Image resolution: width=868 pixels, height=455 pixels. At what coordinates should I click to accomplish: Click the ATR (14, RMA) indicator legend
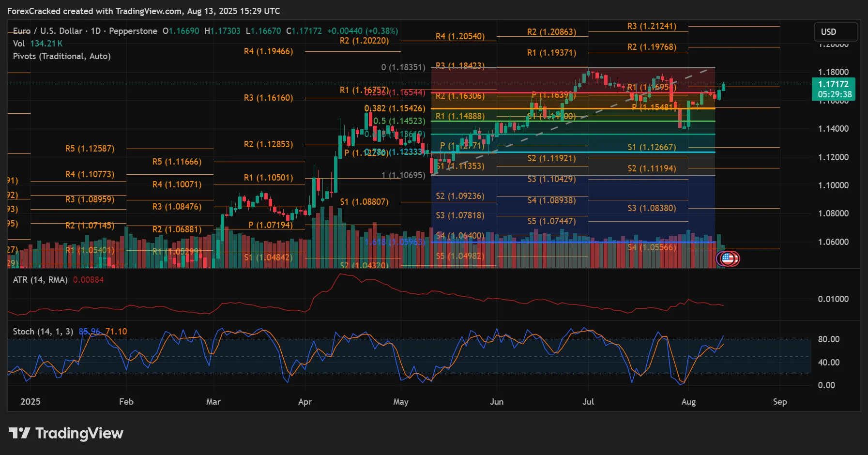pos(40,279)
